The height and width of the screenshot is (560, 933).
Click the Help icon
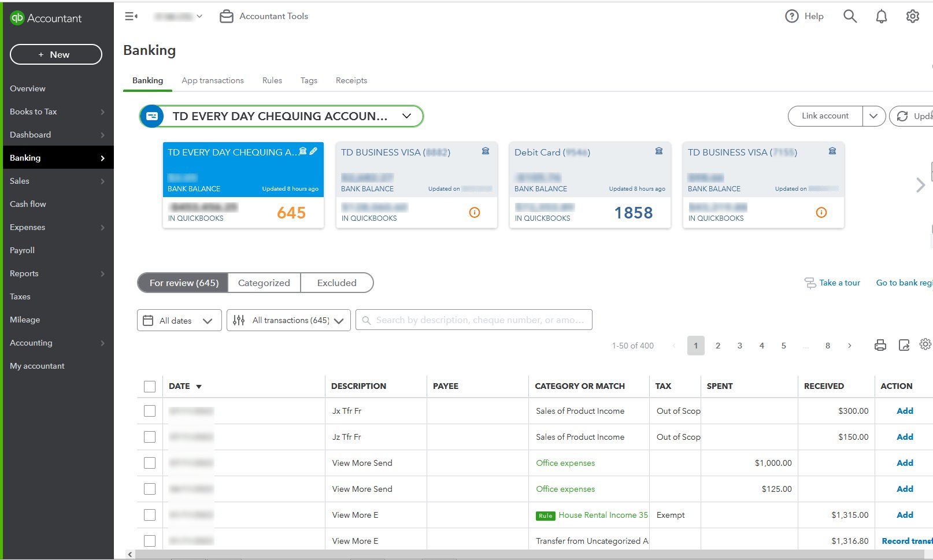(x=805, y=16)
